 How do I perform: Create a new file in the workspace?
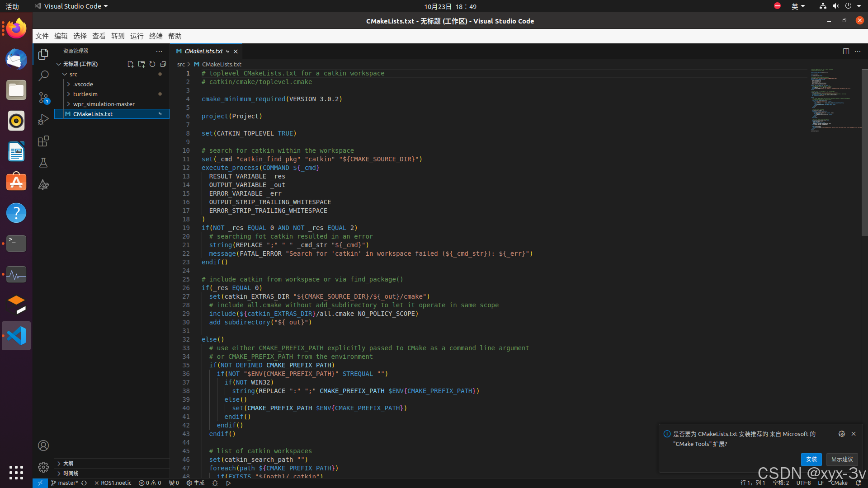[131, 64]
